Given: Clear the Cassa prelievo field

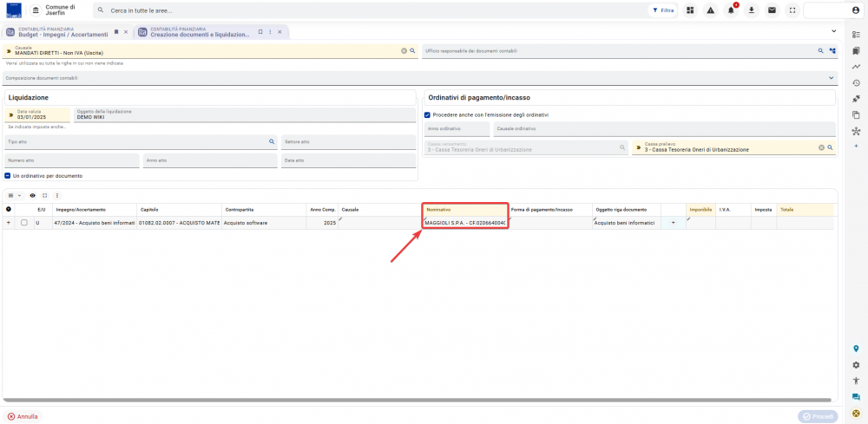Looking at the screenshot, I should tap(821, 147).
